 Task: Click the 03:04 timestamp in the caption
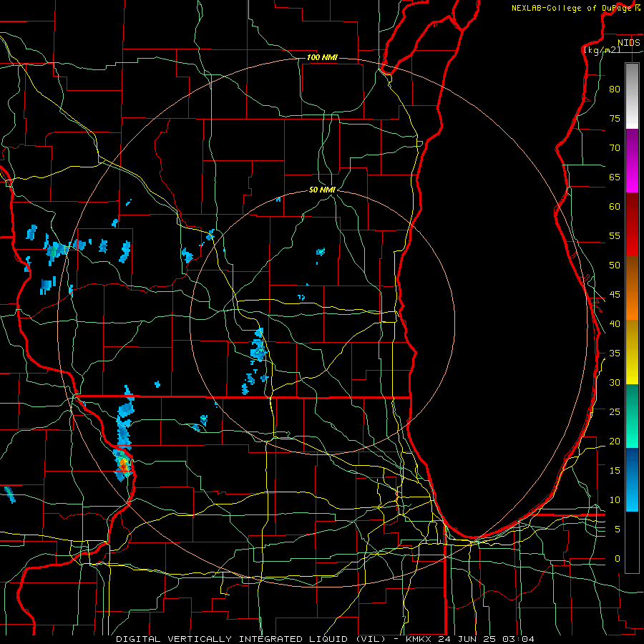[x=517, y=639]
